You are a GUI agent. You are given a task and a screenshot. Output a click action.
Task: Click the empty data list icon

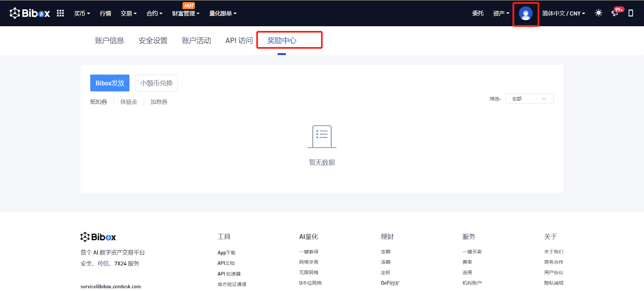[322, 137]
